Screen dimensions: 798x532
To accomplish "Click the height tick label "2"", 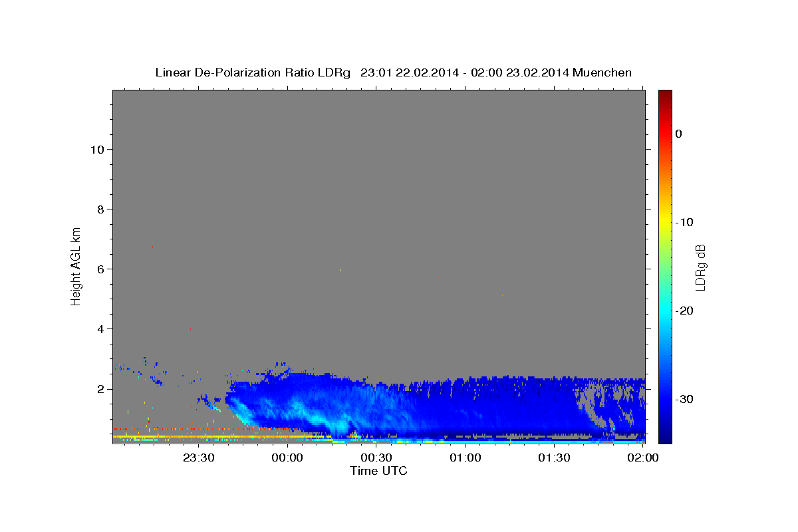I will click(99, 389).
